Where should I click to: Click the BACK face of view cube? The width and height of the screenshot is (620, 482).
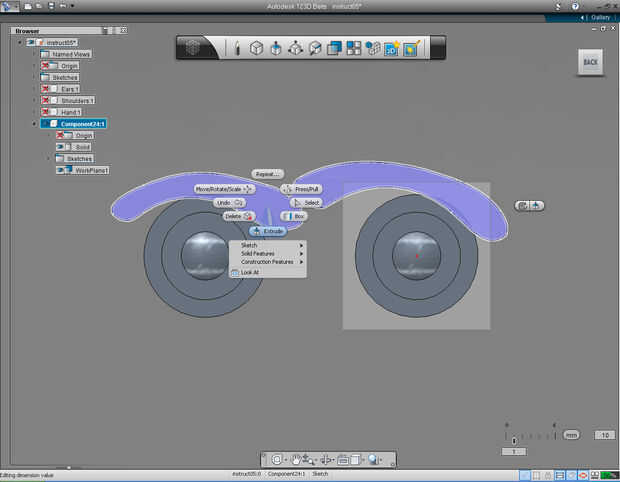point(590,62)
